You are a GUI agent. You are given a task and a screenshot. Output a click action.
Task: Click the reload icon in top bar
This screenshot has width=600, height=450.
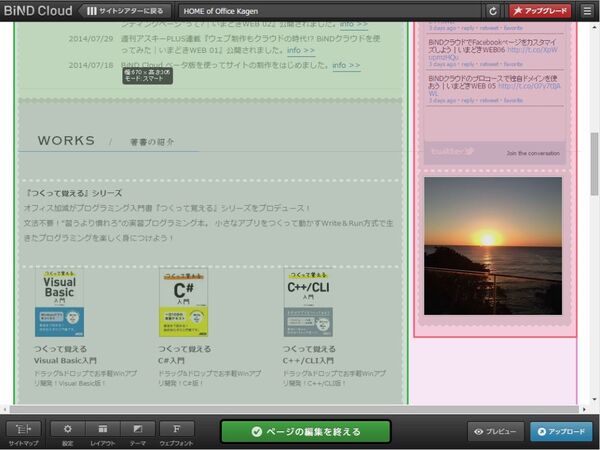493,11
